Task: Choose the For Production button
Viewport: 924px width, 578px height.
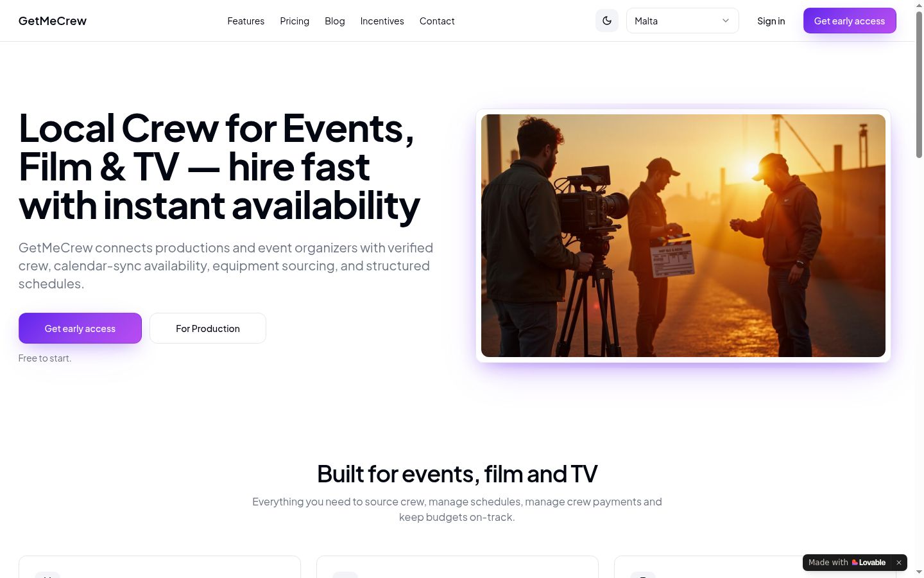Action: tap(208, 328)
